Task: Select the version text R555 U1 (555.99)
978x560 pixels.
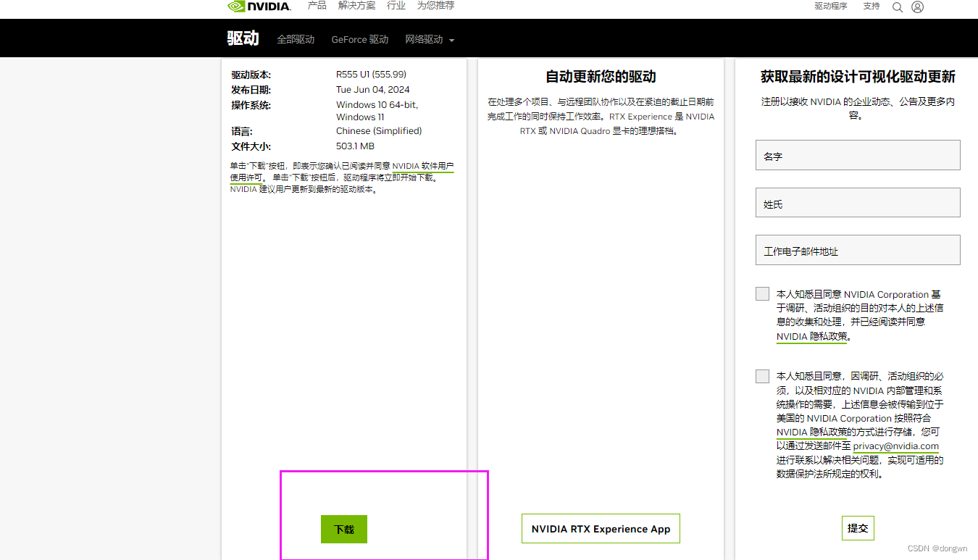Action: point(371,75)
